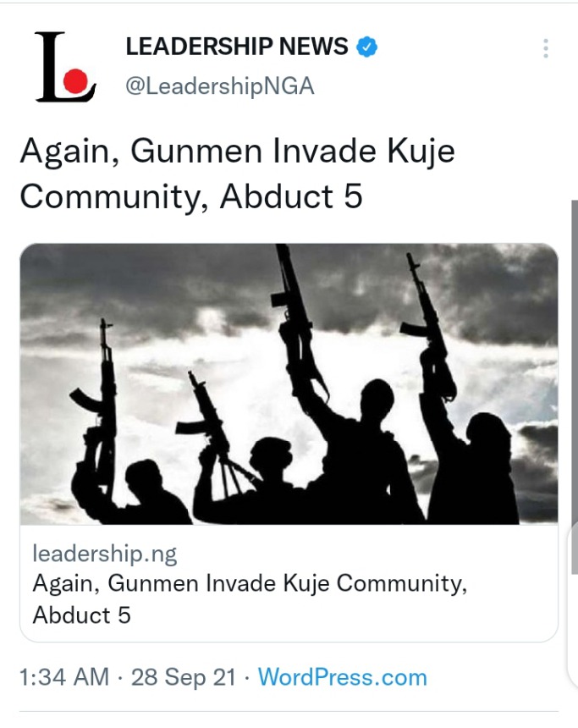Viewport: 578px width, 728px height.
Task: Click the 'Abduct 5' line in link card
Action: 82,615
